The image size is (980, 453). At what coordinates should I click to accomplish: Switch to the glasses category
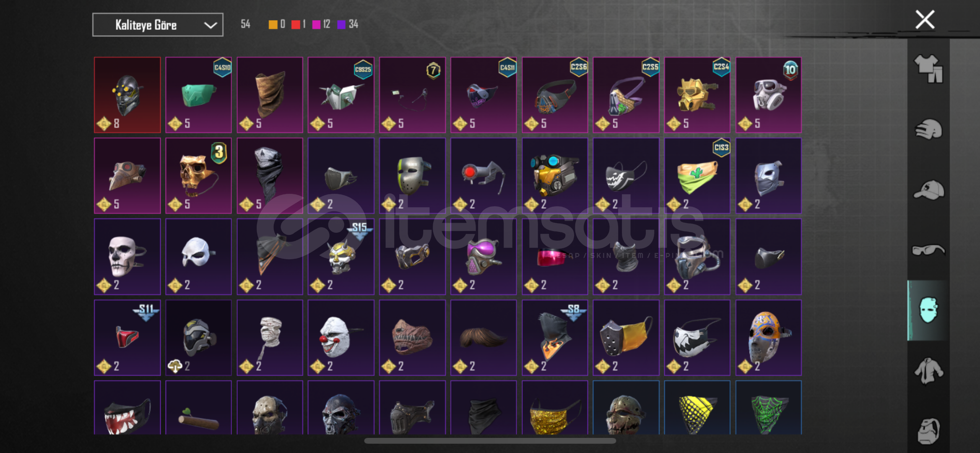928,250
